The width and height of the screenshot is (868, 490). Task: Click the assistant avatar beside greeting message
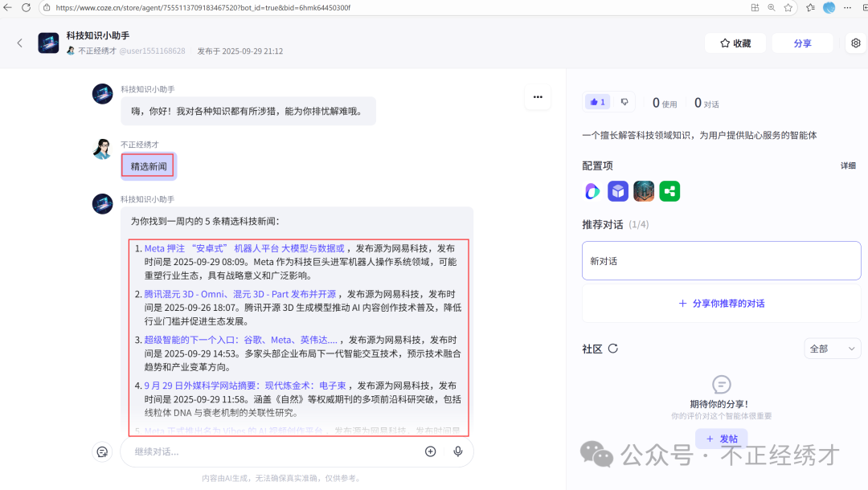(102, 94)
